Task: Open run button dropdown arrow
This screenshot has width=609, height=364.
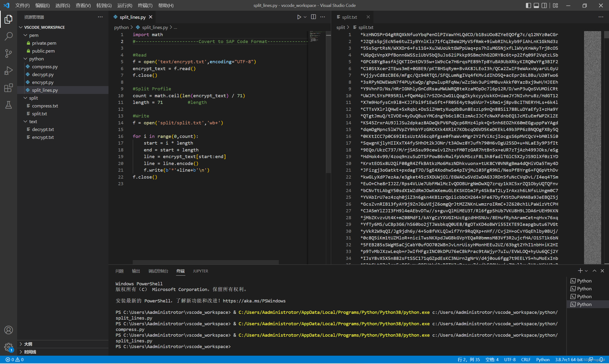Action: click(305, 17)
